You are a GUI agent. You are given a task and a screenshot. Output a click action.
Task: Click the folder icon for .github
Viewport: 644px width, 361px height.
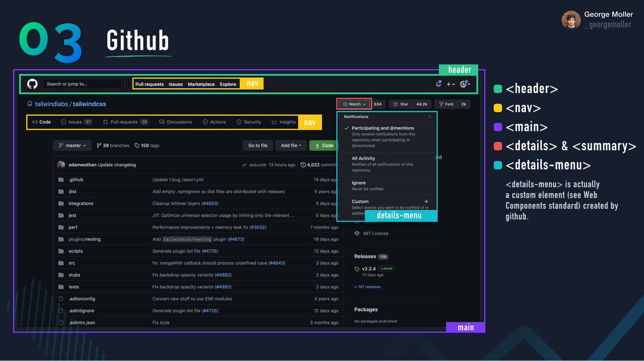(x=61, y=180)
